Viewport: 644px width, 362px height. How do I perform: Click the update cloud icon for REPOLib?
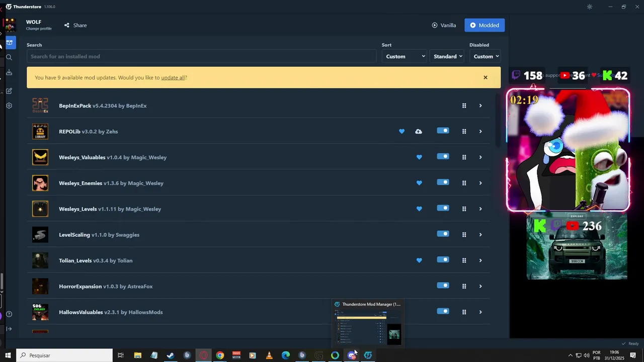click(x=419, y=131)
